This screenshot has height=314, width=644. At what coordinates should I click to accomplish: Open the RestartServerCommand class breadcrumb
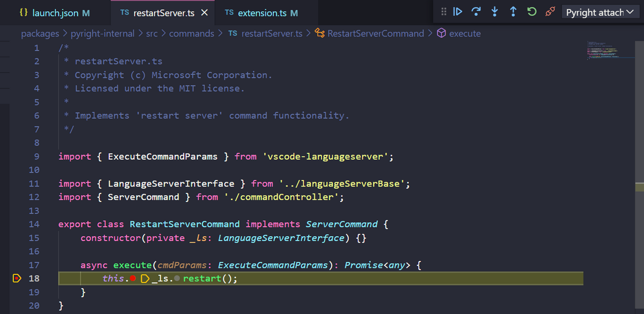pos(376,33)
